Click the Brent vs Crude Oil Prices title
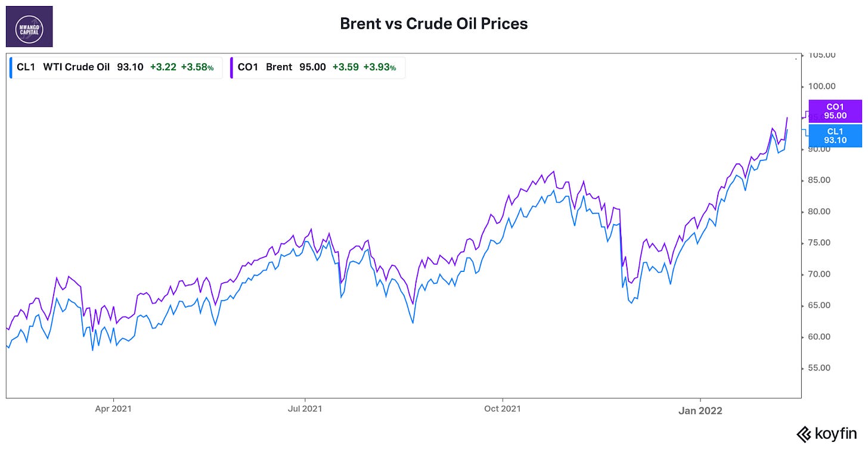Image resolution: width=868 pixels, height=449 pixels. coord(433,24)
